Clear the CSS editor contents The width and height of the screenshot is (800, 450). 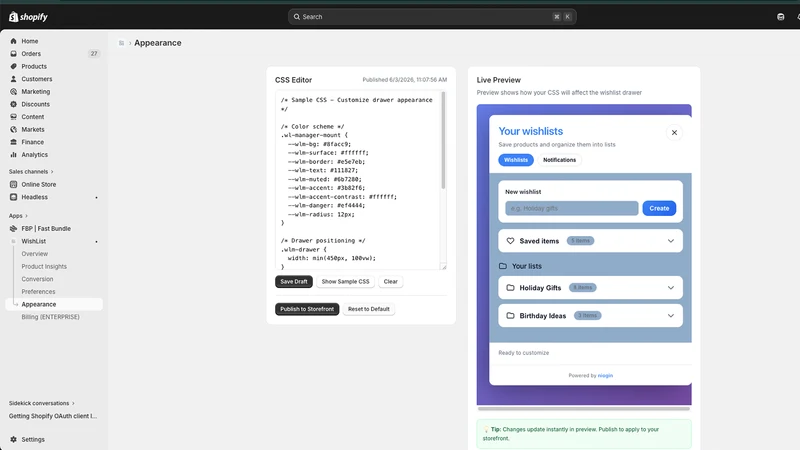pyautogui.click(x=390, y=282)
